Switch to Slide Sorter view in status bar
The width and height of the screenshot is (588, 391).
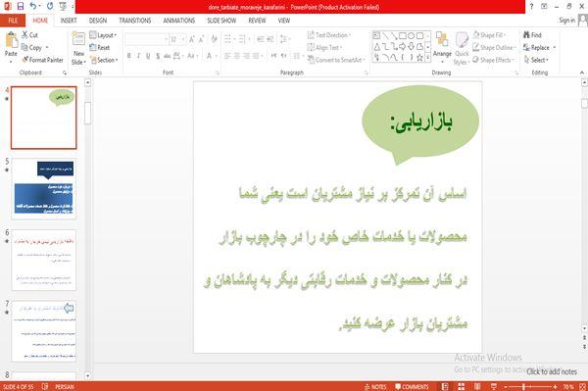point(461,386)
